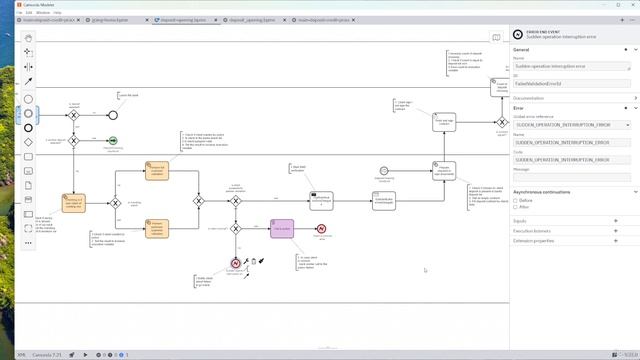Open the Window menu
Screen dimensions: 640x360
[x=43, y=13]
